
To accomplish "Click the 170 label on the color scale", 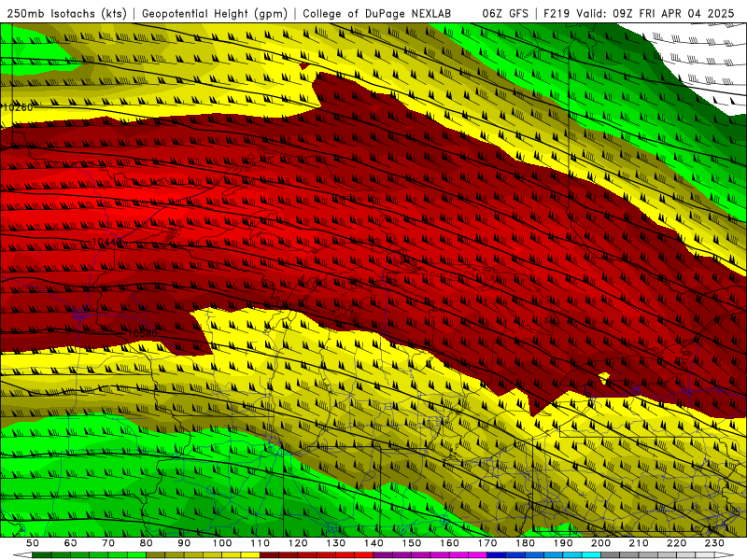I will point(487,543).
